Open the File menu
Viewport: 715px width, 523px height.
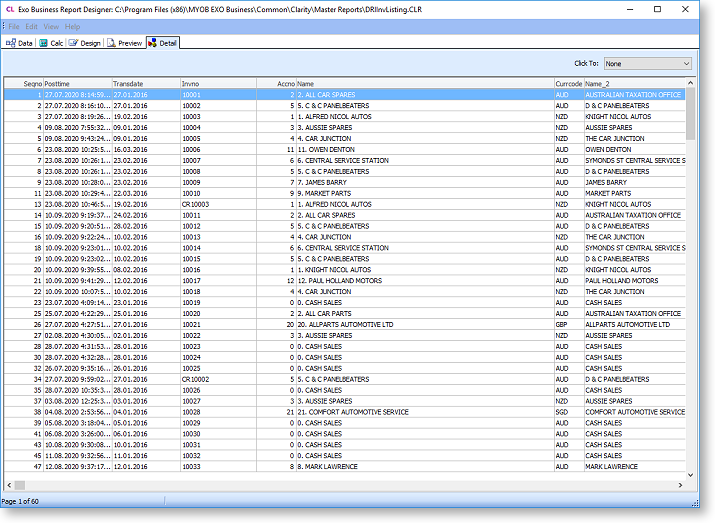point(14,26)
